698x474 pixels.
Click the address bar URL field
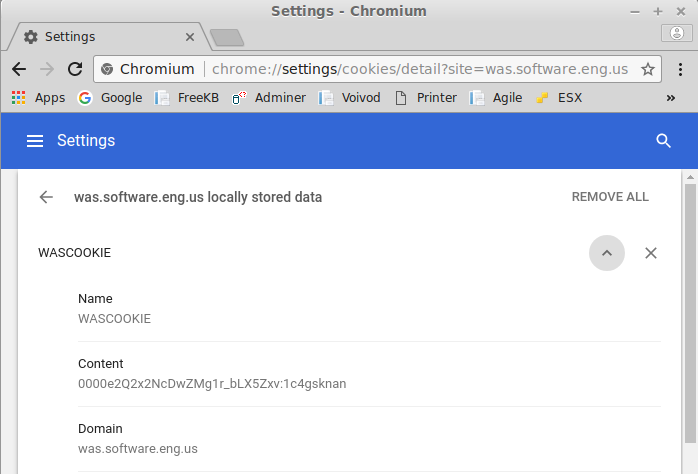[420, 69]
